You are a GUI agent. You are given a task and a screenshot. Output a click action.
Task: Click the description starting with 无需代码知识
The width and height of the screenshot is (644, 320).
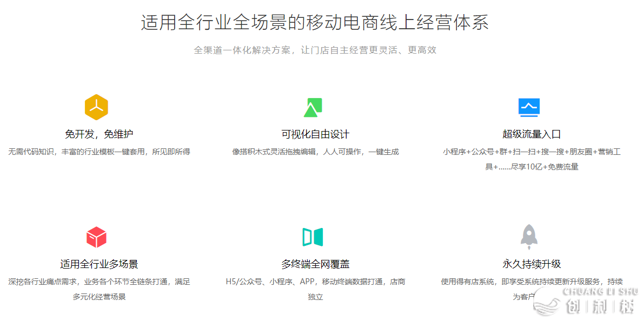click(x=99, y=152)
